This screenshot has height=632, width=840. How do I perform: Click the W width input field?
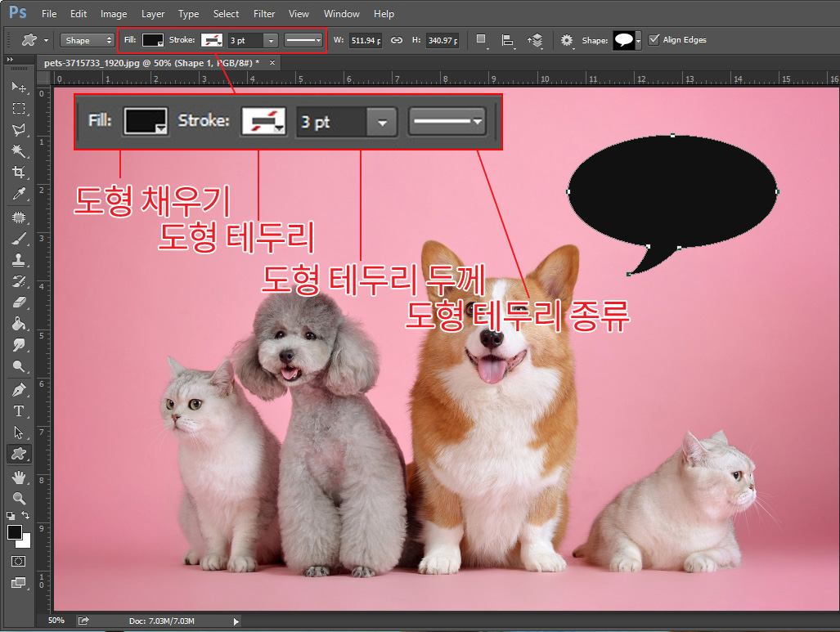(x=366, y=39)
